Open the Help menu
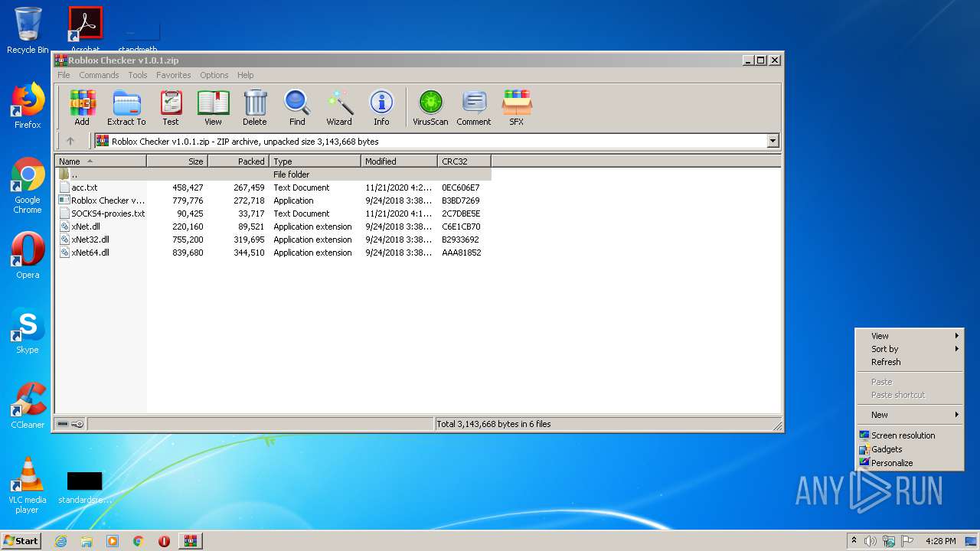Image resolution: width=980 pixels, height=551 pixels. coord(245,75)
